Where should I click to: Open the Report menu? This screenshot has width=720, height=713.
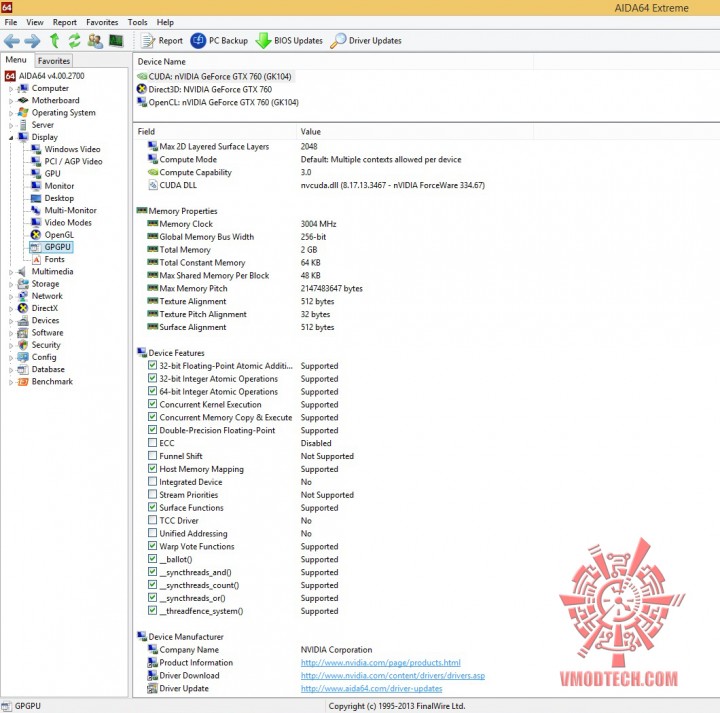[x=64, y=22]
